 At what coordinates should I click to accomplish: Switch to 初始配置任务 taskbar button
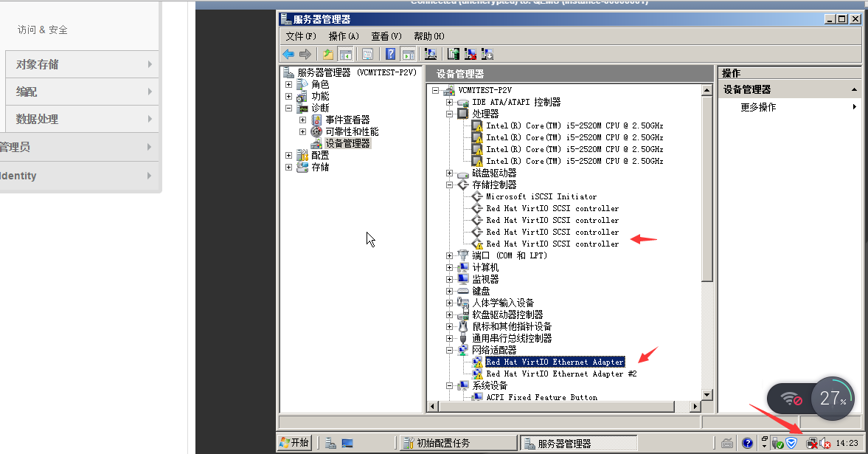[458, 443]
